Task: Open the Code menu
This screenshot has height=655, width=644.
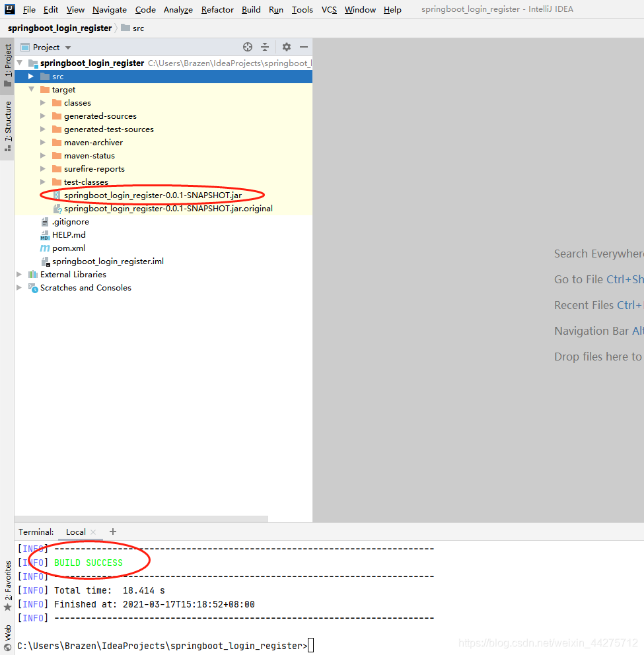Action: [x=145, y=10]
